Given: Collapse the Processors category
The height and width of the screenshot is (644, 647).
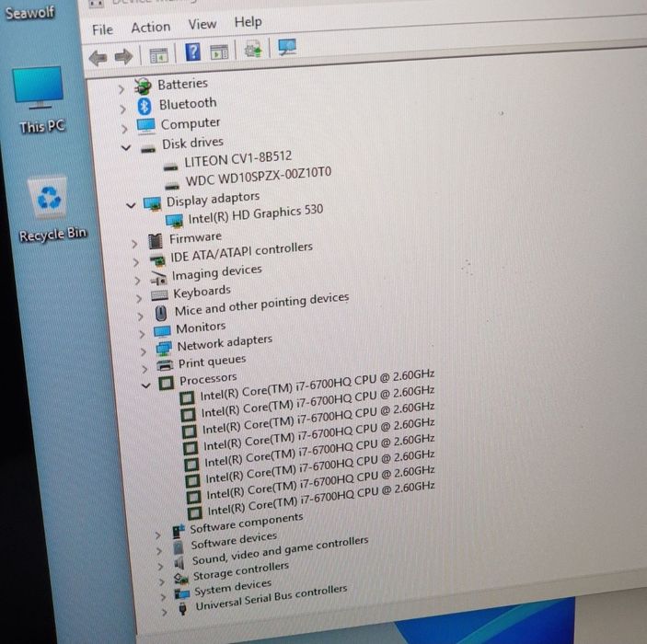Looking at the screenshot, I should click(146, 385).
